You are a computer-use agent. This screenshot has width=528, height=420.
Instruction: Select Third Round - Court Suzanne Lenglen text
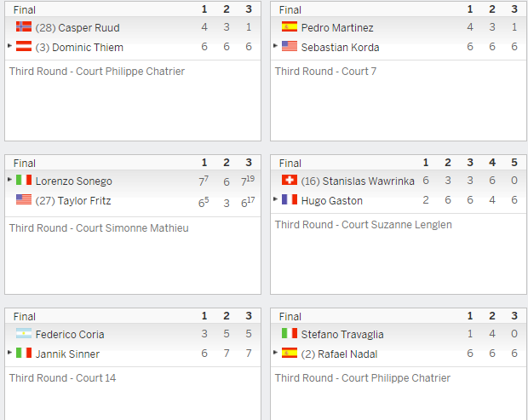(x=364, y=225)
